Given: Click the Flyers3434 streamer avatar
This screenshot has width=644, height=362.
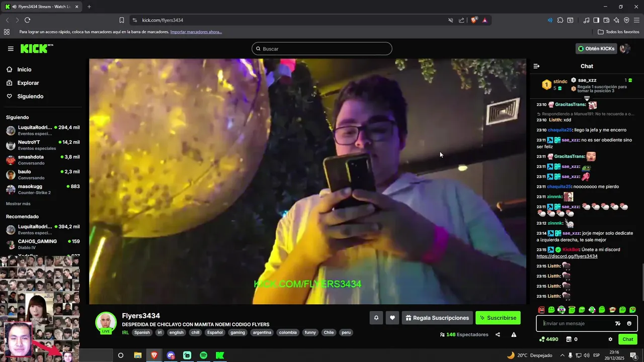Looking at the screenshot, I should click(x=106, y=323).
